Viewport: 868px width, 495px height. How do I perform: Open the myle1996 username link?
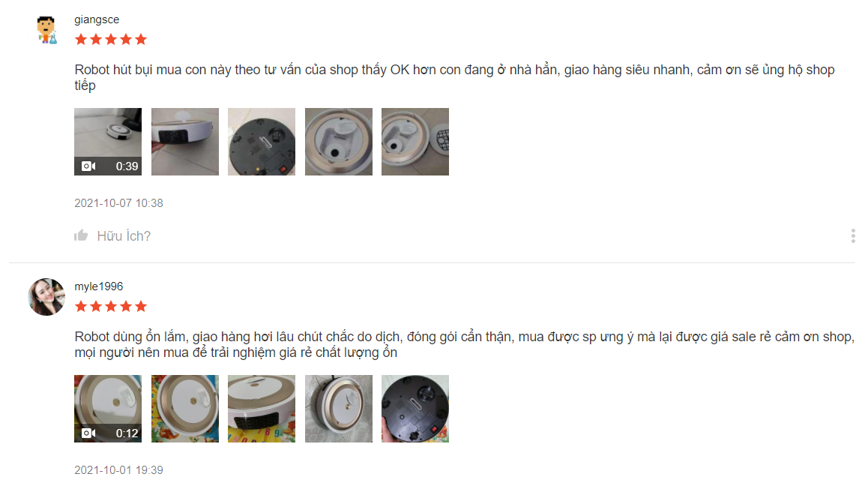click(98, 286)
